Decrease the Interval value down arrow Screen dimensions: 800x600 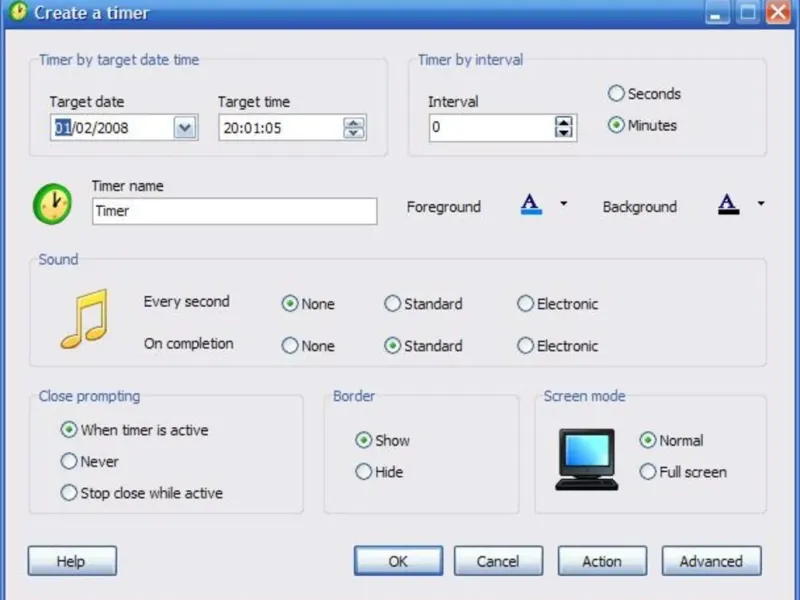(x=563, y=133)
